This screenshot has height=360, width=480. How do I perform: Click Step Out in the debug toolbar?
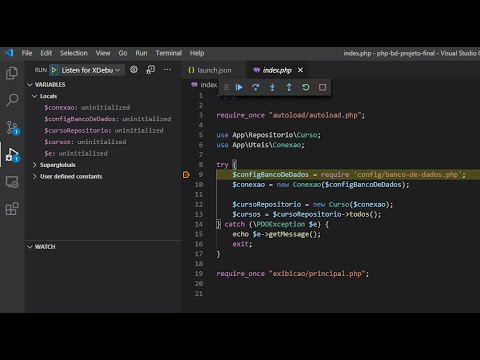pos(289,87)
